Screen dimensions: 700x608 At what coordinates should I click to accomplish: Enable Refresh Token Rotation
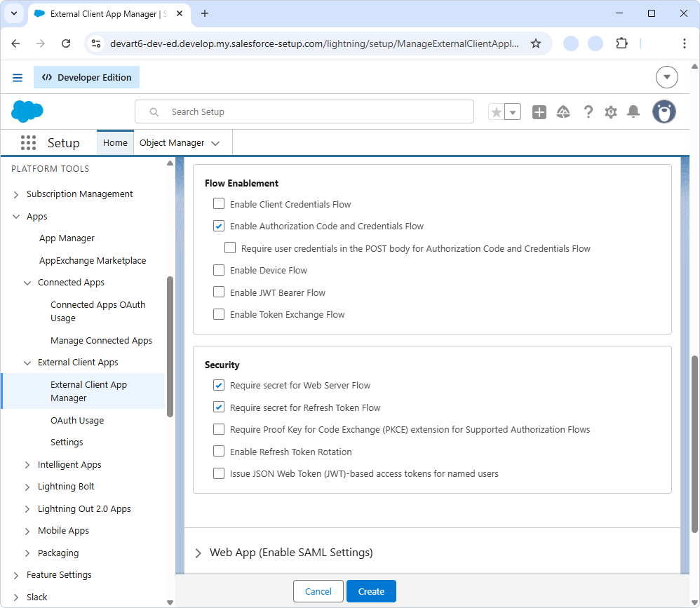tap(219, 452)
